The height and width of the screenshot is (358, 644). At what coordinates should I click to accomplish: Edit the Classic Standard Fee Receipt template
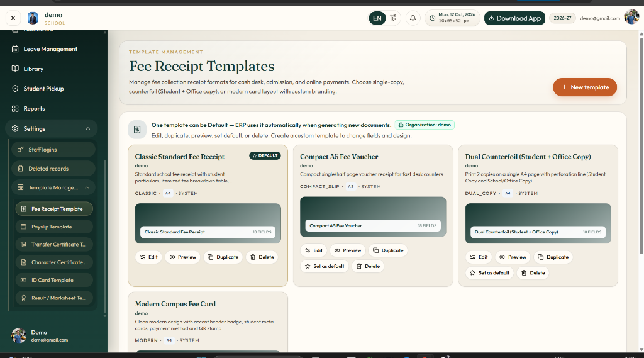click(148, 257)
